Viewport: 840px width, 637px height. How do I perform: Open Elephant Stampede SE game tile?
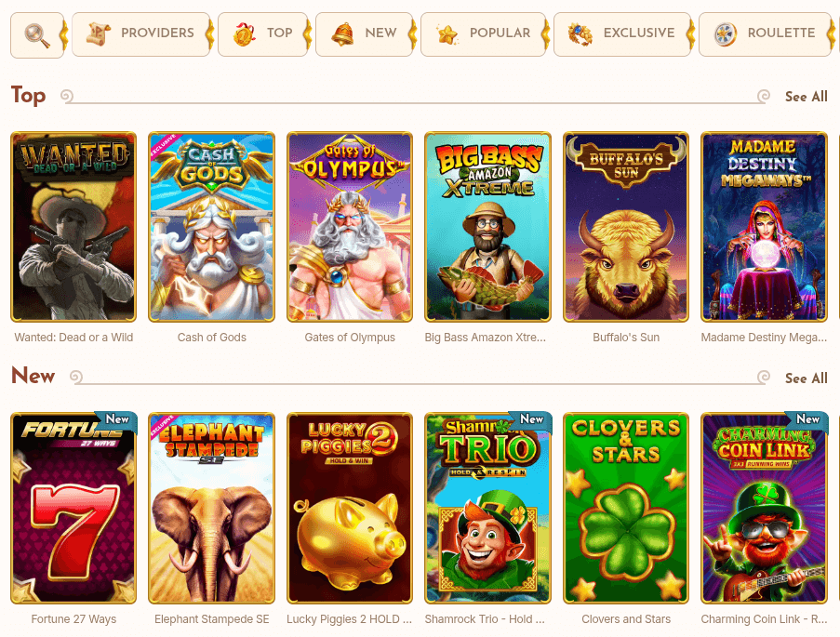point(211,508)
